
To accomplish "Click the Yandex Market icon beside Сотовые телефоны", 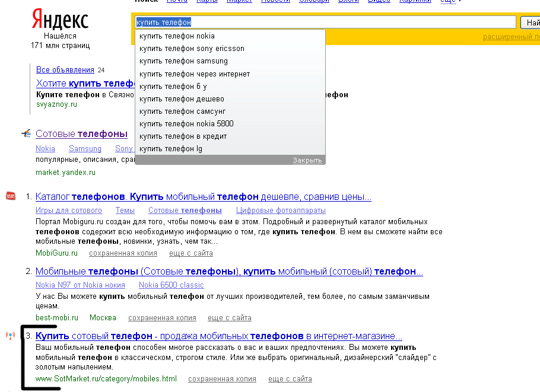I will (27, 133).
